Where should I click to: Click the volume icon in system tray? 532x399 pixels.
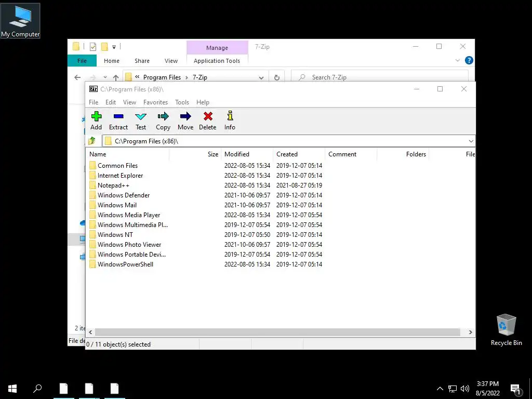465,389
